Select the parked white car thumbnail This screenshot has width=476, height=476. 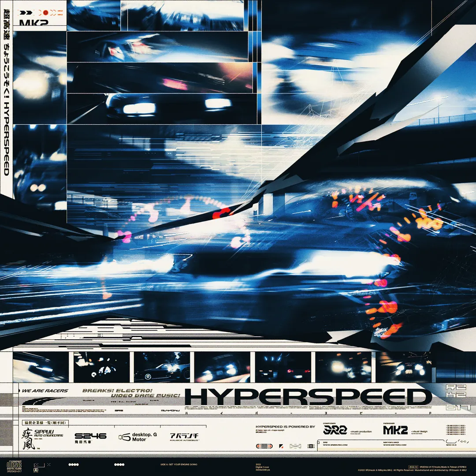(161, 367)
